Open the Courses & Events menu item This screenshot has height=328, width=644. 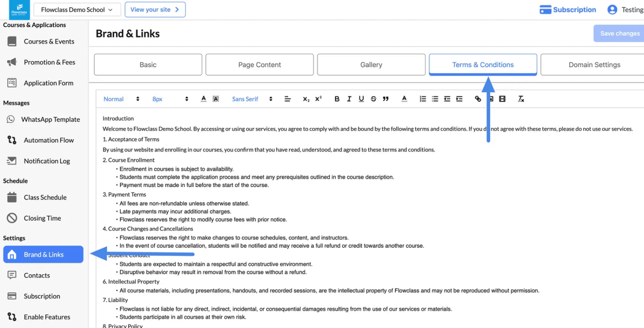pos(43,41)
